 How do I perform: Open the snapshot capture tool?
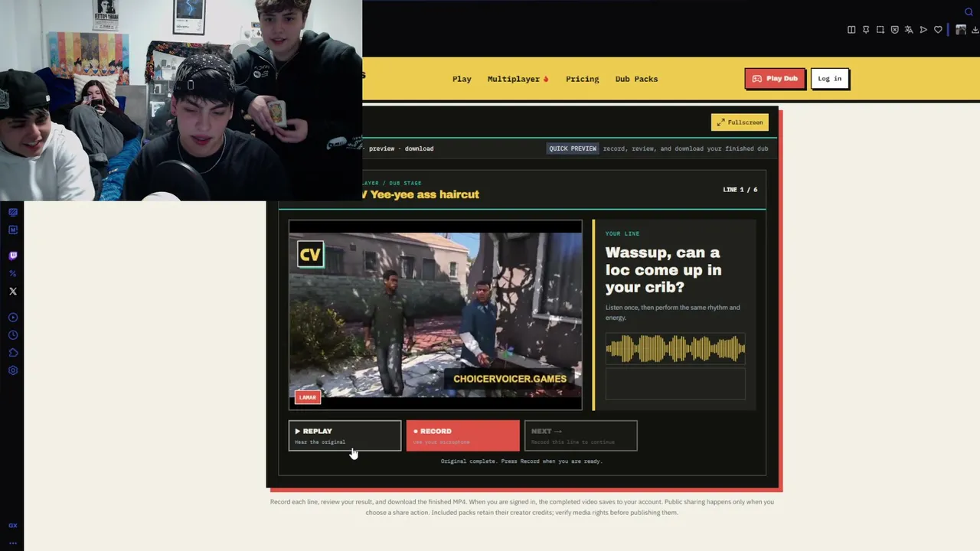[880, 30]
